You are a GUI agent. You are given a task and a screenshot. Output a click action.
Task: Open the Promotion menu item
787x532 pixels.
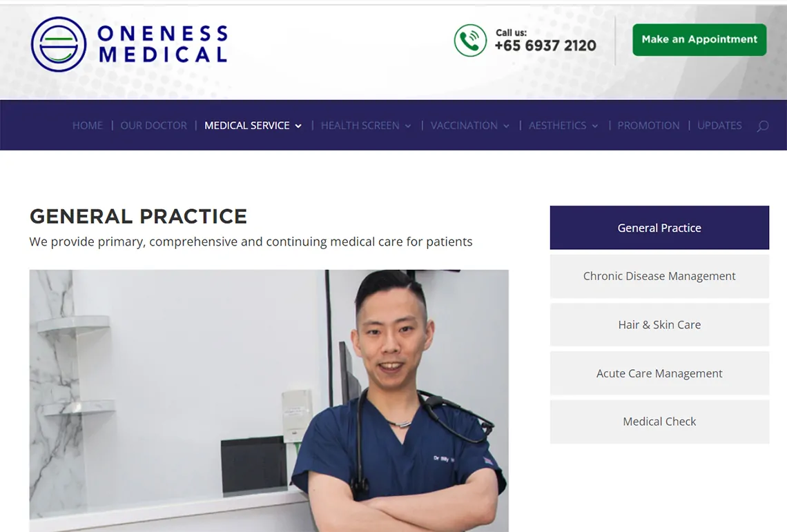tap(648, 126)
